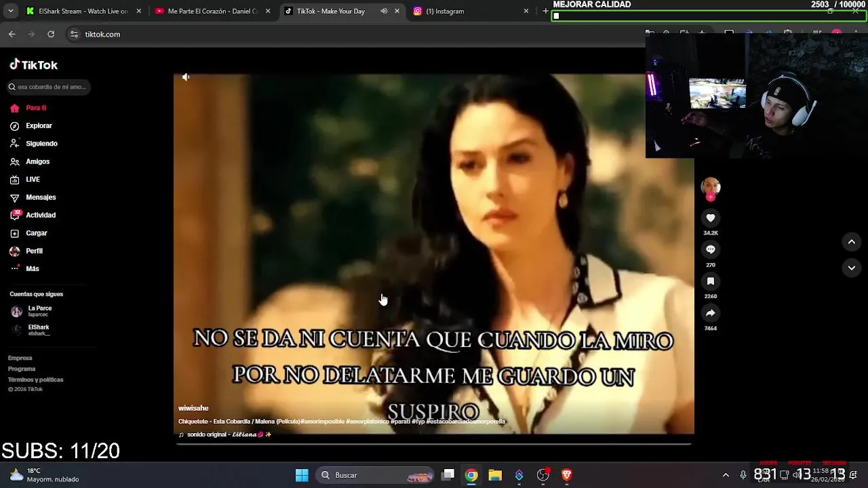The width and height of the screenshot is (868, 488).
Task: Toggle video mute speaker icon
Action: tap(186, 77)
